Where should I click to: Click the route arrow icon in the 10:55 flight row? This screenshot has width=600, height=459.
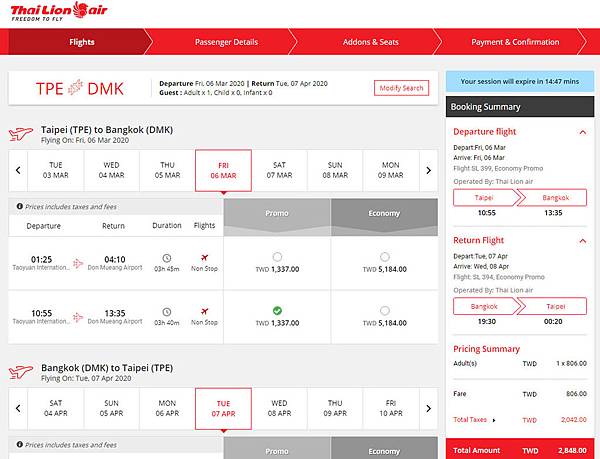point(78,317)
